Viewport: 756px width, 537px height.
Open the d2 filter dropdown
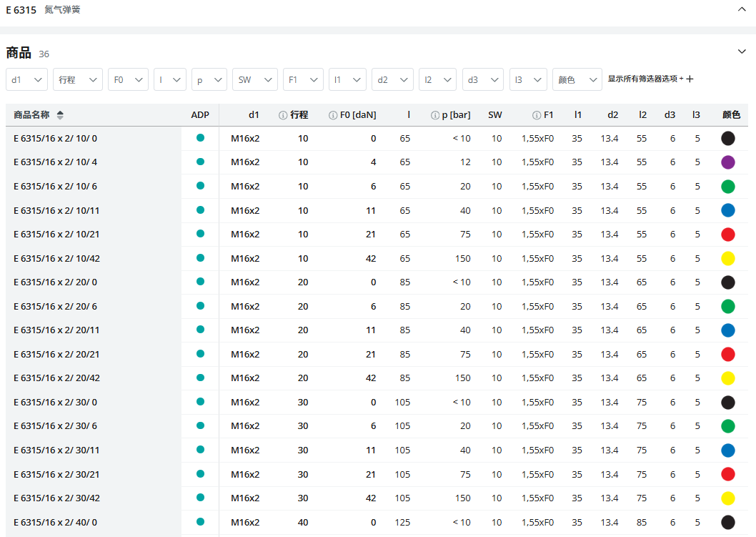click(392, 79)
